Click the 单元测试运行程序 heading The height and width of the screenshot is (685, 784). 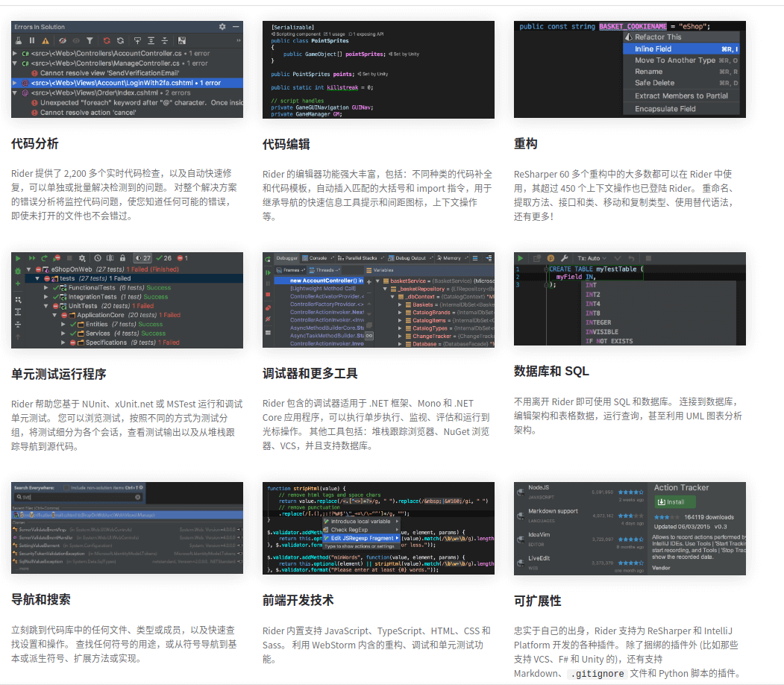point(58,374)
